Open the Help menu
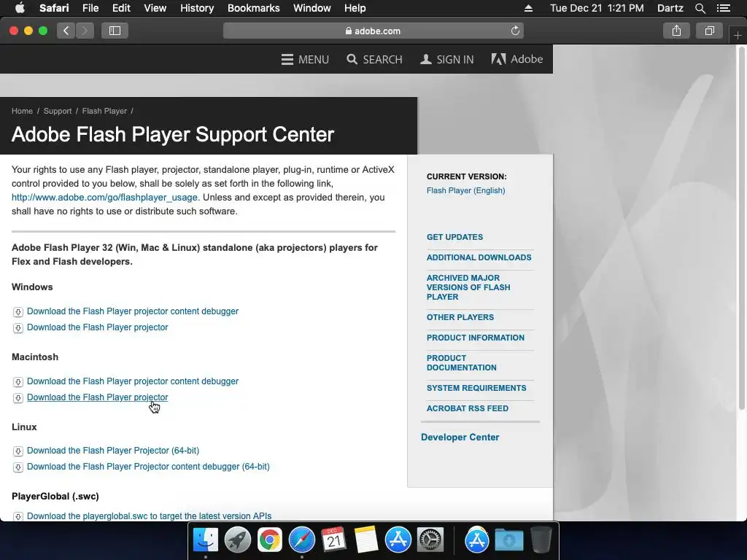The width and height of the screenshot is (747, 560). click(355, 8)
